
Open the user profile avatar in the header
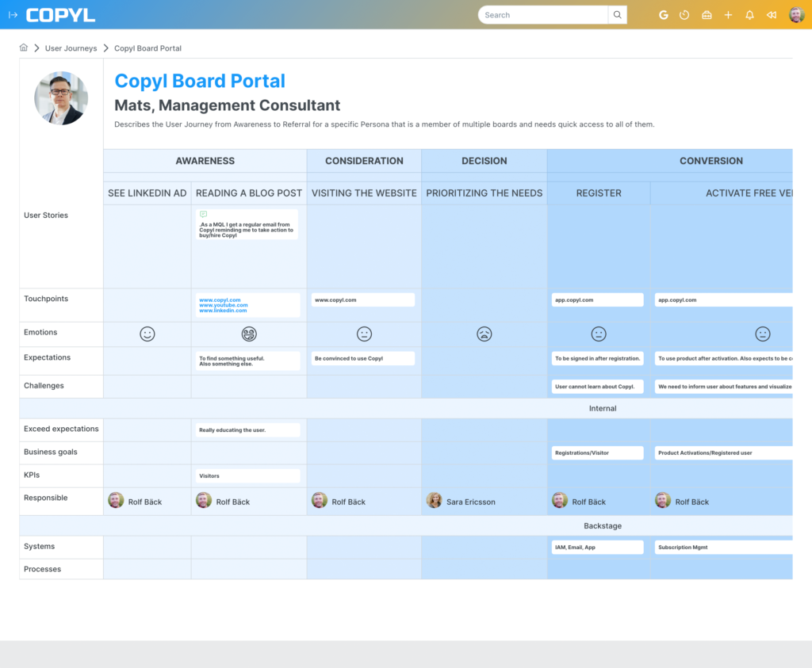coord(796,15)
